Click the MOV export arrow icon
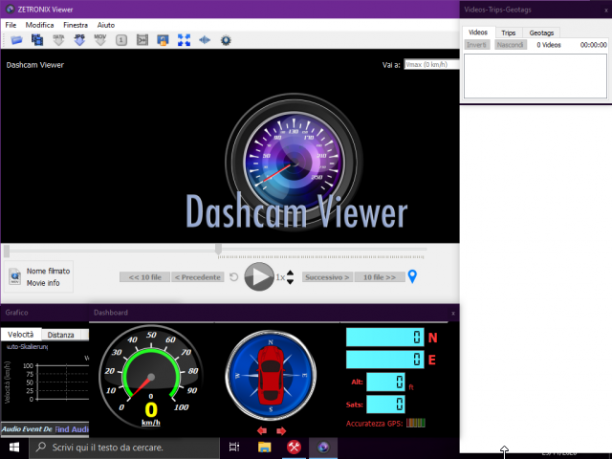The height and width of the screenshot is (459, 612). 100,40
